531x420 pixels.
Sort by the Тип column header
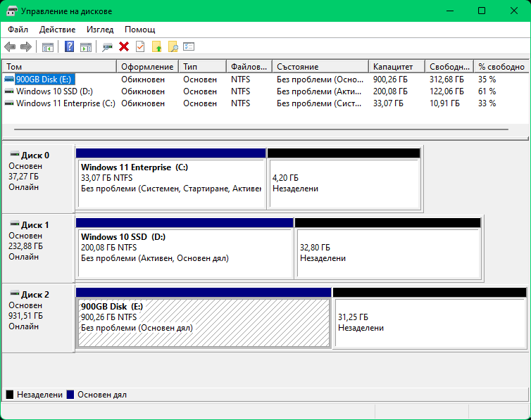tap(203, 67)
